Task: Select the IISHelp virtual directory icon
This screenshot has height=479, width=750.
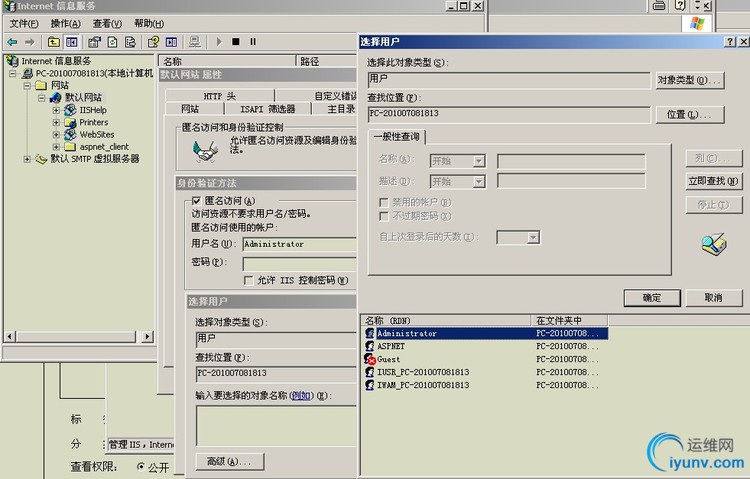Action: [70, 110]
